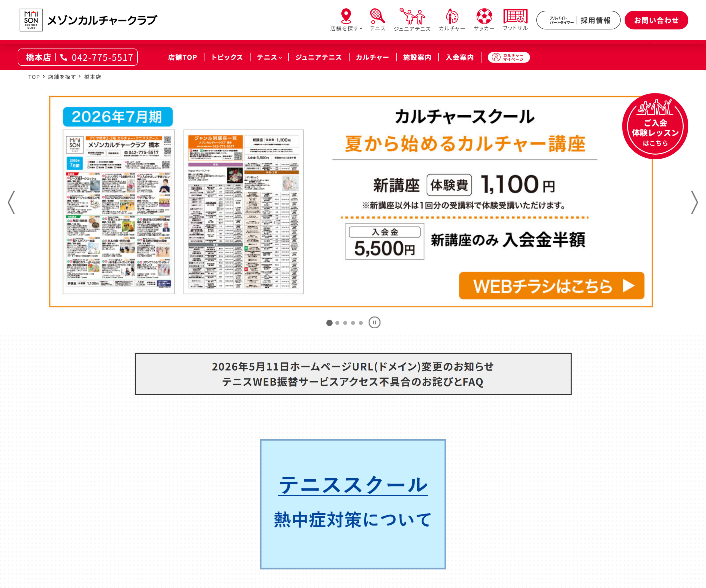Open カルチャー in red navigation bar
The width and height of the screenshot is (706, 588).
tap(372, 57)
